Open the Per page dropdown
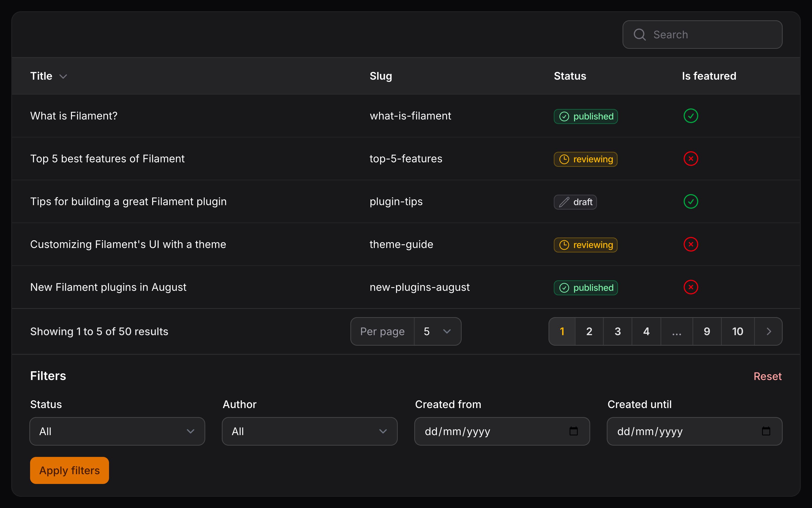This screenshot has width=812, height=508. pyautogui.click(x=438, y=331)
